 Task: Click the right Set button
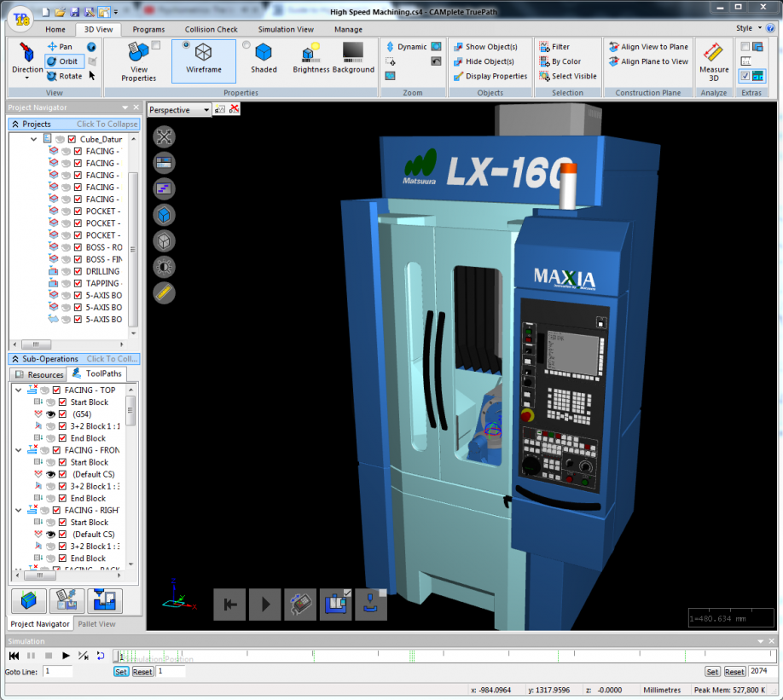[x=712, y=672]
